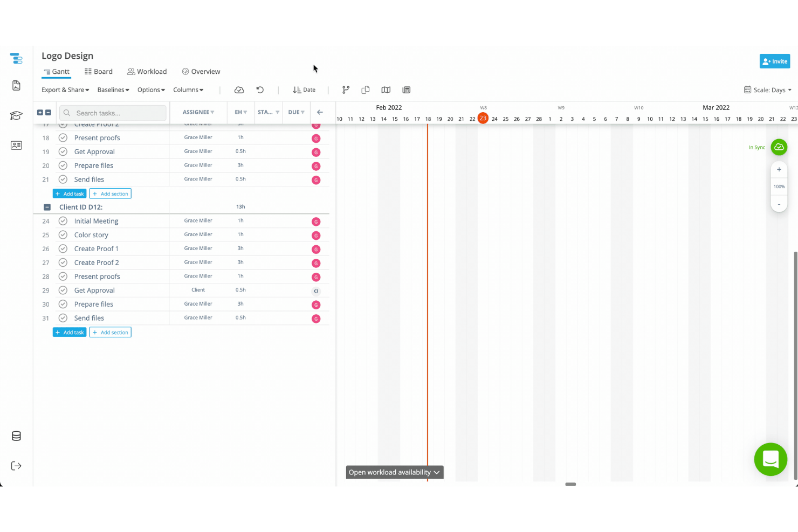Switch to the Workload tab
The height and width of the screenshot is (532, 798).
(147, 72)
